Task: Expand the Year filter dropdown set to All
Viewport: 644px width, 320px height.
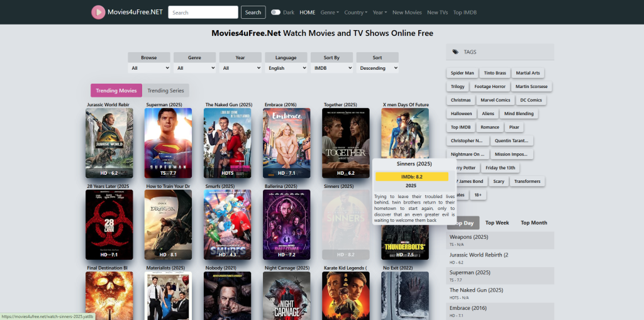Action: (x=240, y=68)
